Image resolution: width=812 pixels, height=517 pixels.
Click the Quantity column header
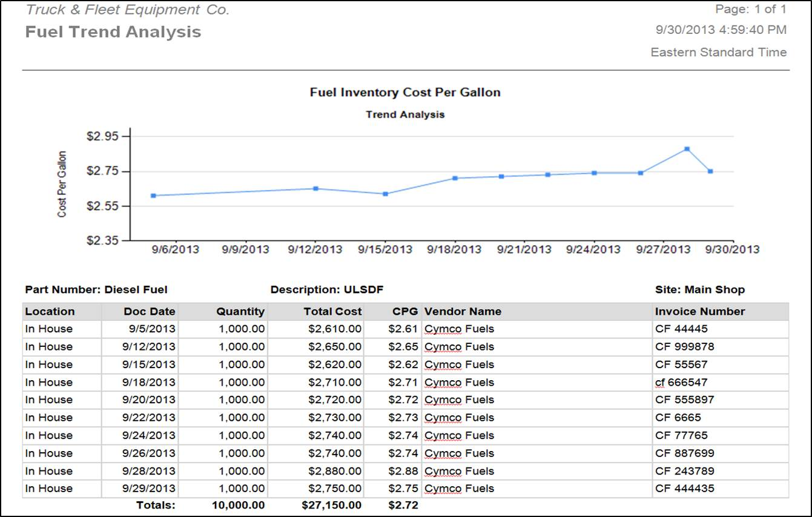click(240, 312)
